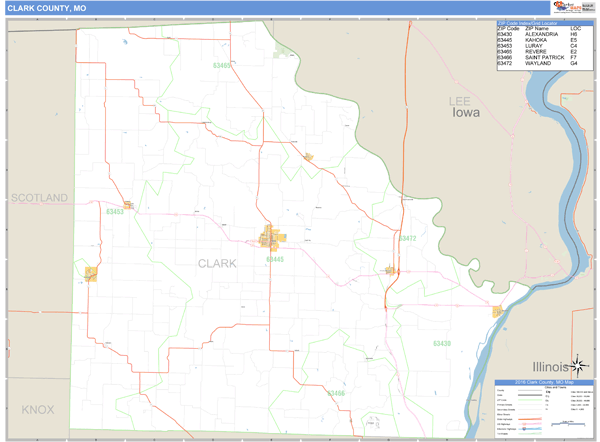Click the 63465 ZIP label at top

pyautogui.click(x=221, y=66)
